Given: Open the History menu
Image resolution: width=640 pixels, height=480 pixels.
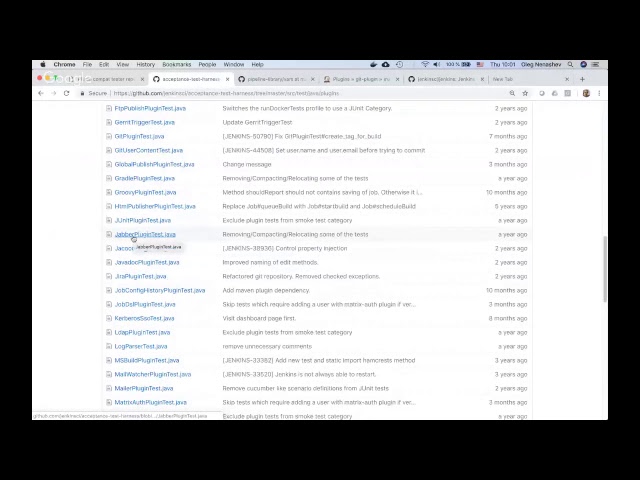Looking at the screenshot, I should (146, 64).
